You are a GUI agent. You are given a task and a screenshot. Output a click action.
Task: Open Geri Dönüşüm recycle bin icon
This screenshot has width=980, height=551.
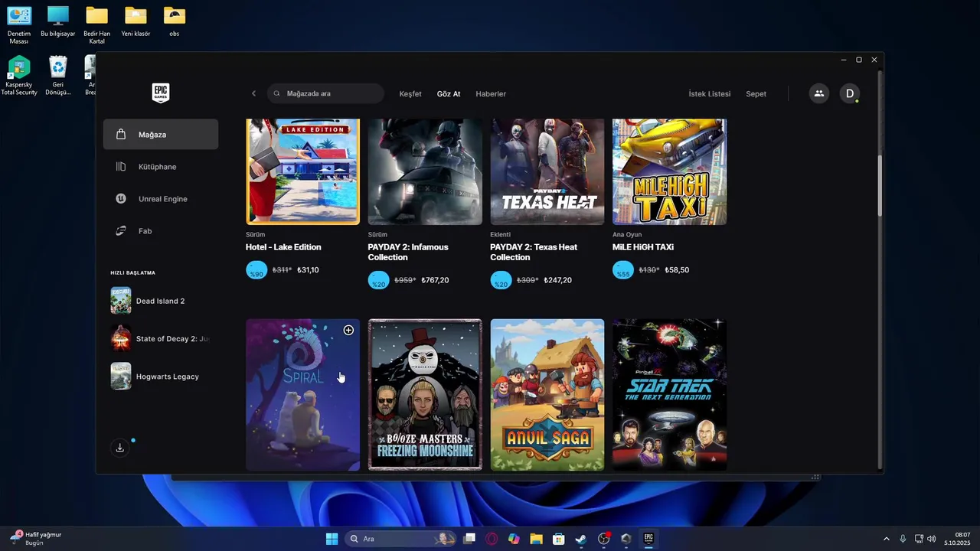pos(57,75)
